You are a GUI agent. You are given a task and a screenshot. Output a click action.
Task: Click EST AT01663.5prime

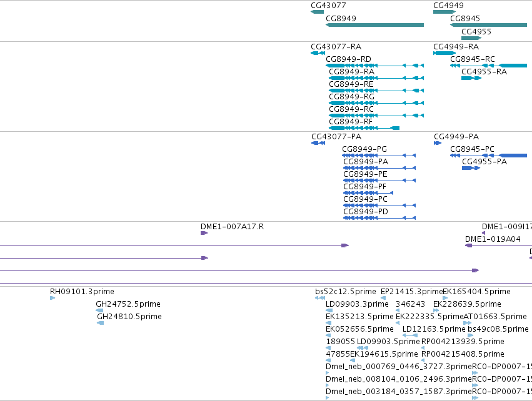pyautogui.click(x=495, y=317)
